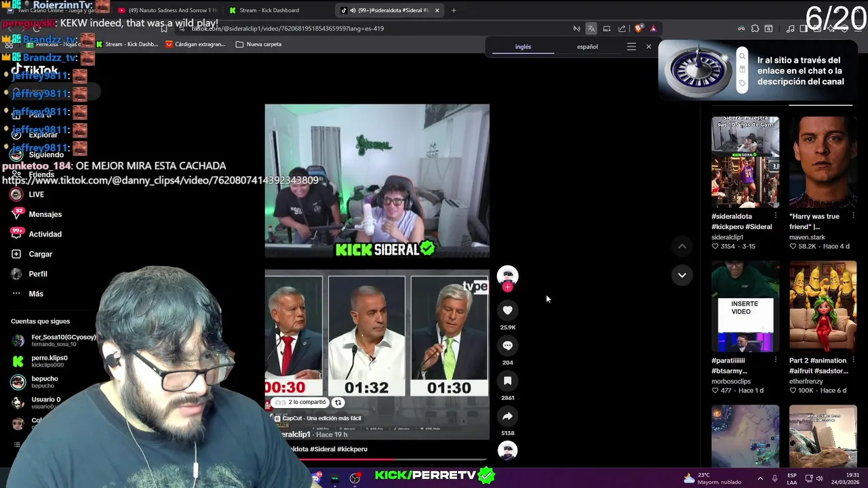Expand the Más menu in the sidebar
The width and height of the screenshot is (868, 488).
coord(28,293)
